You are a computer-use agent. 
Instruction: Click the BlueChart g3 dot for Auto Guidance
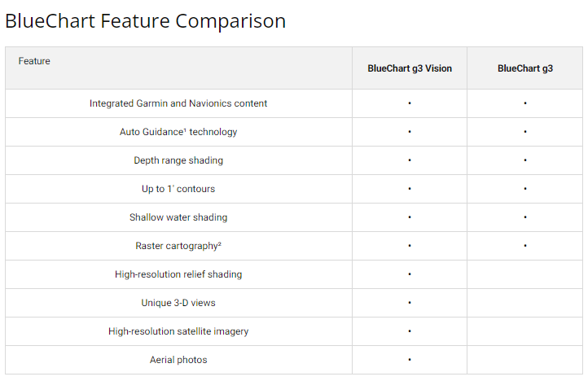pyautogui.click(x=525, y=132)
